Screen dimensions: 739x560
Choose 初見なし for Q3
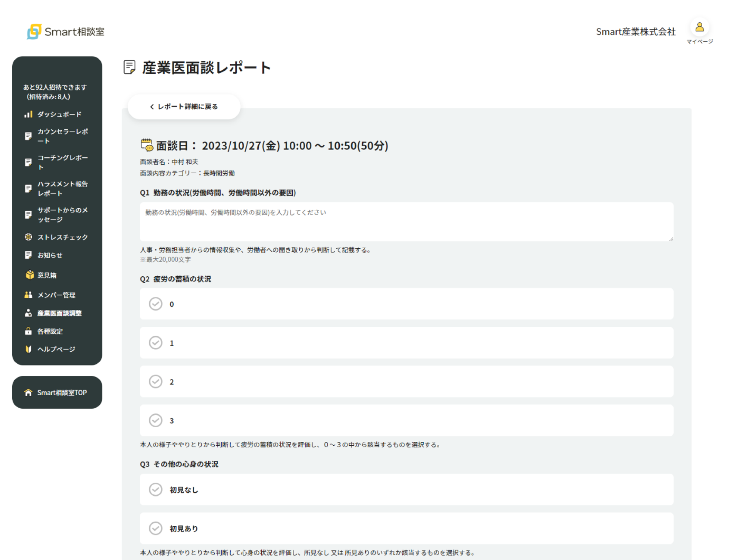(155, 490)
